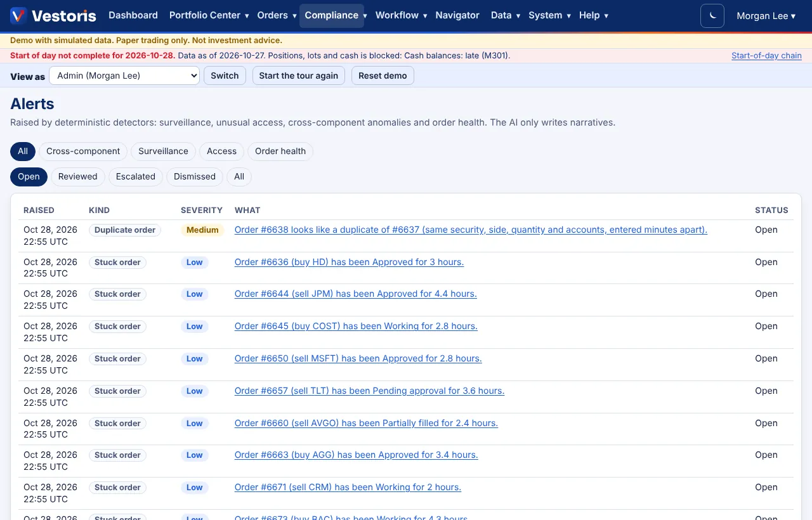812x520 pixels.
Task: Click Stuck order badge for Order #6657
Action: click(117, 391)
